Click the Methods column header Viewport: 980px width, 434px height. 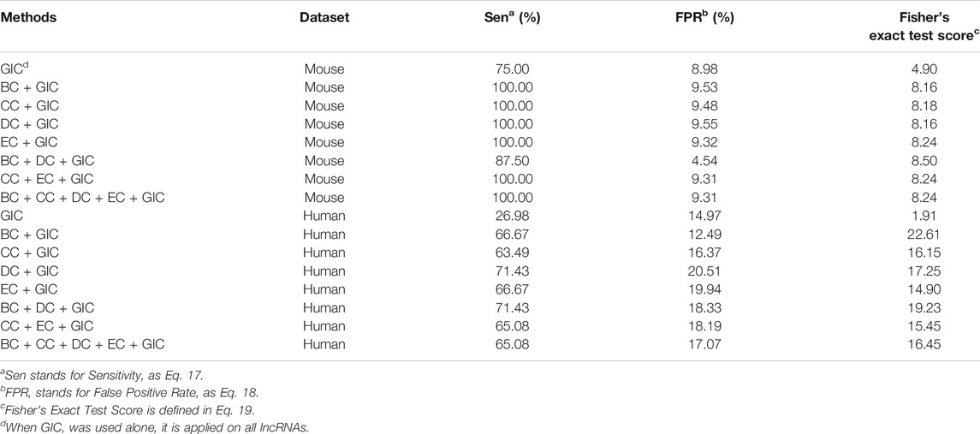click(29, 17)
